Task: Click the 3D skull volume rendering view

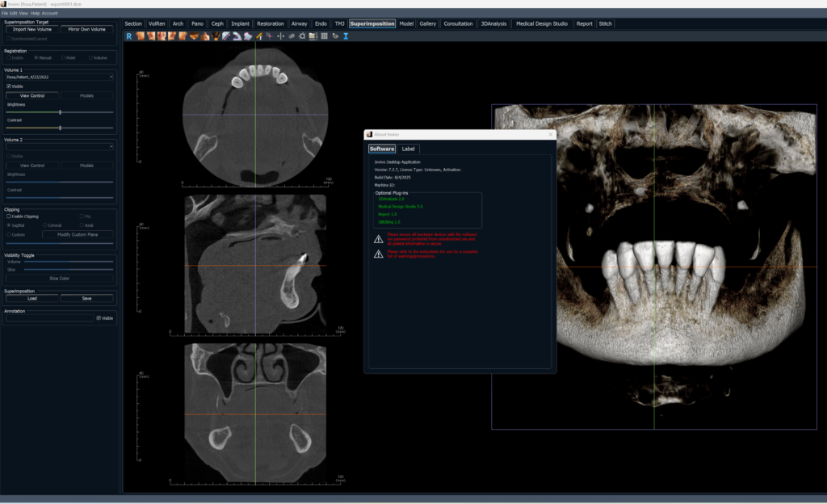Action: click(x=654, y=267)
